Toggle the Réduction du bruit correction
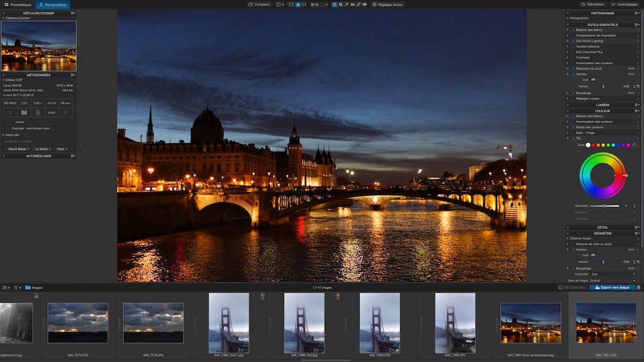Image resolution: width=644 pixels, height=362 pixels. (573, 69)
